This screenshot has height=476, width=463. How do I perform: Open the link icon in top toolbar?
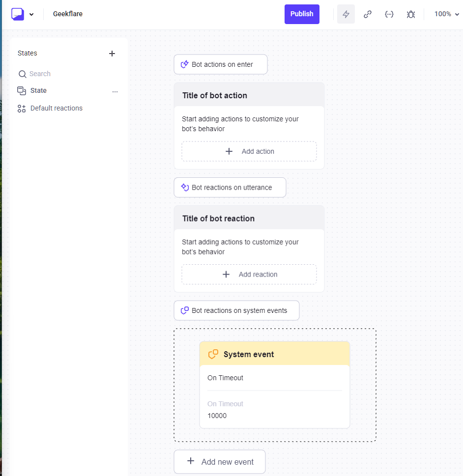tap(368, 14)
